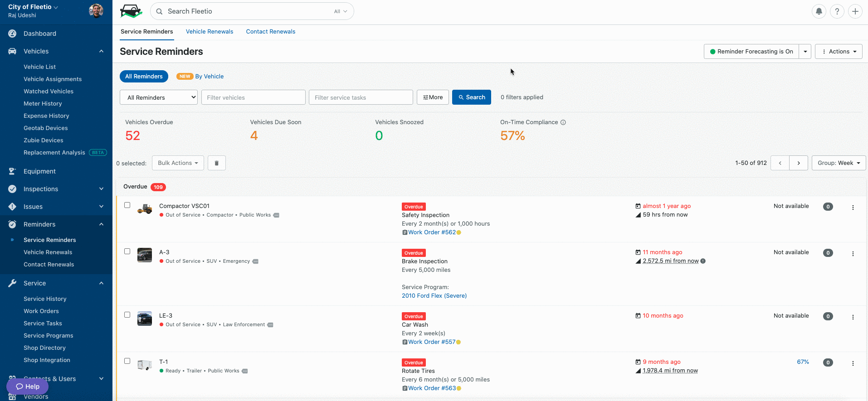Open Work Orders in sidebar

pos(41,311)
